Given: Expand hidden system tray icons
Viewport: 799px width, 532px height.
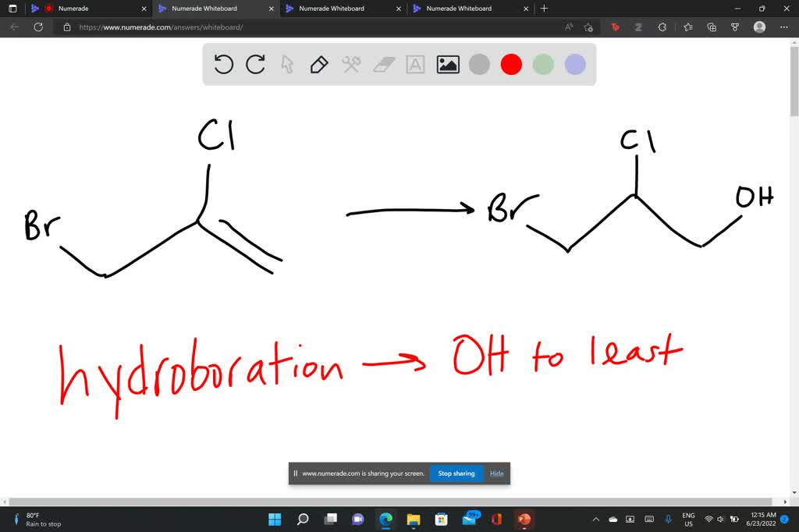Looking at the screenshot, I should (595, 518).
